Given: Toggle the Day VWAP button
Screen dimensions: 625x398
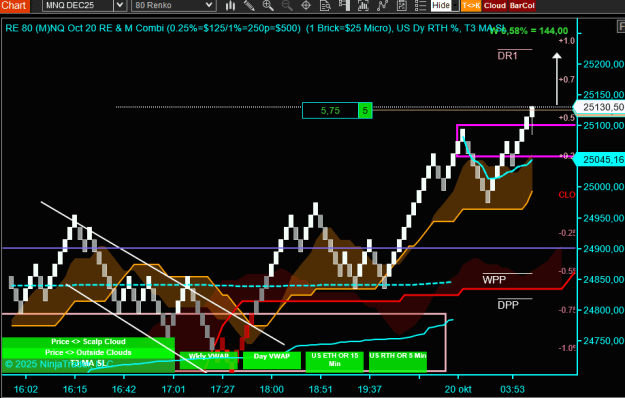Looking at the screenshot, I should [272, 360].
